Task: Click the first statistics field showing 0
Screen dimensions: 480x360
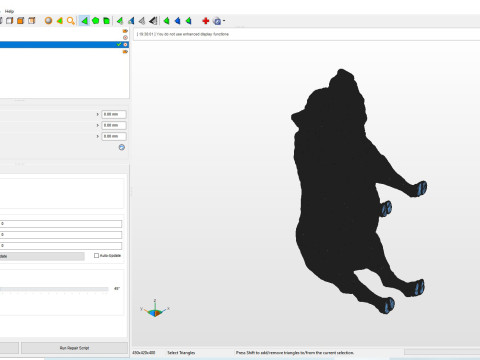Action: point(61,224)
